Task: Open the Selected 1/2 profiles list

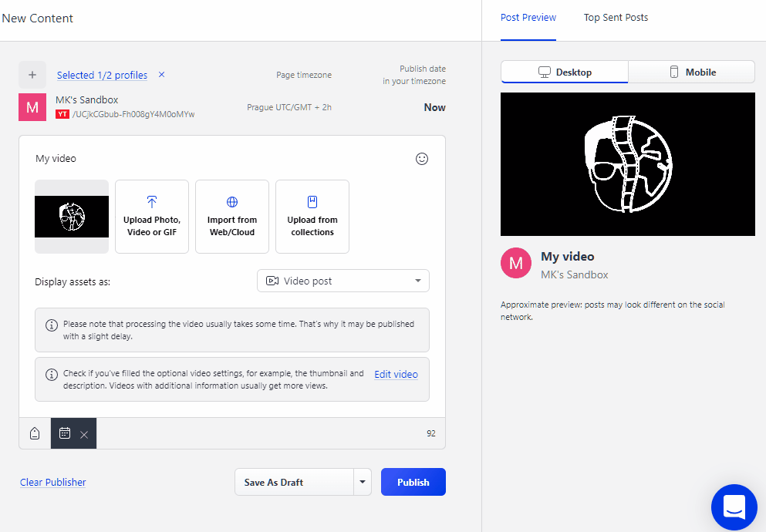Action: click(x=102, y=75)
